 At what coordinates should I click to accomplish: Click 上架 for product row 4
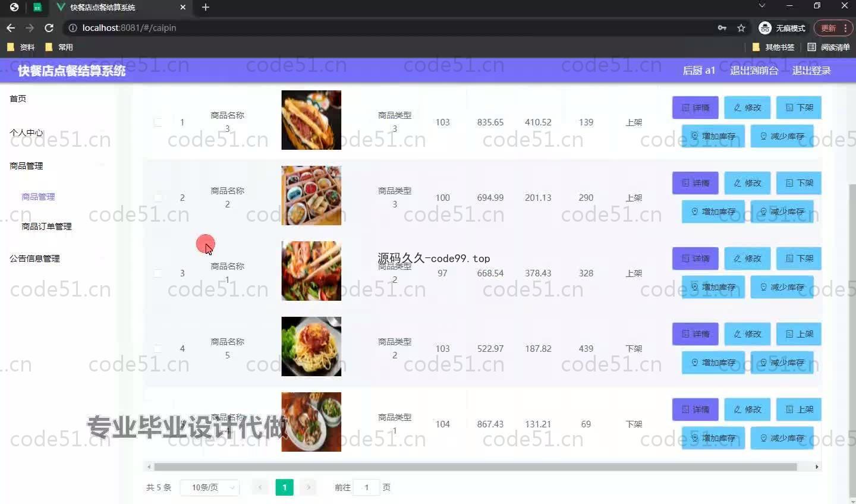[x=800, y=334]
